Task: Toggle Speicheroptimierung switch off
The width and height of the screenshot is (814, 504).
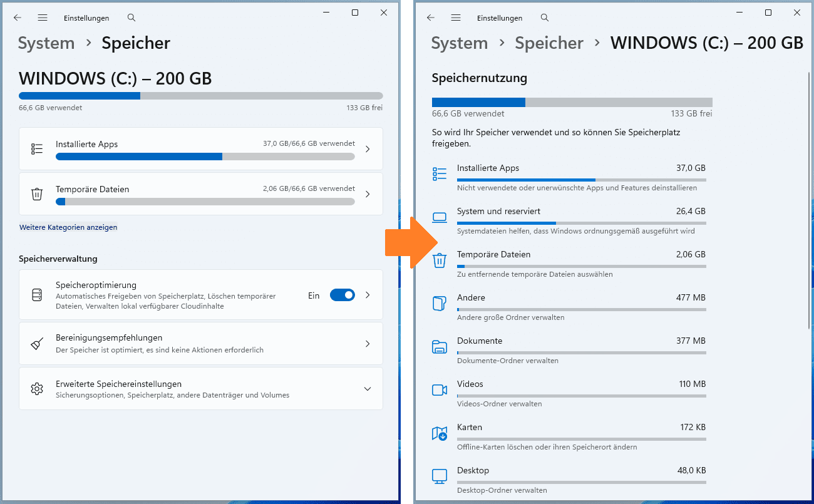Action: point(343,295)
